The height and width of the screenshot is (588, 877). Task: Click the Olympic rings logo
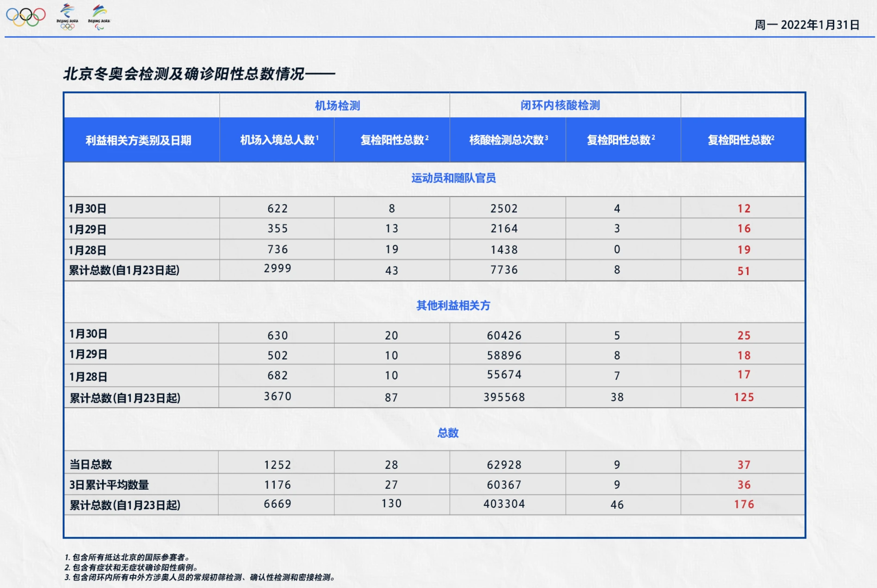pyautogui.click(x=26, y=17)
